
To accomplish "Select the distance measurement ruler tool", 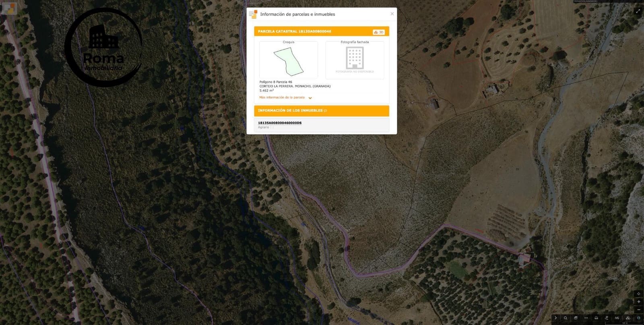I will click(x=586, y=318).
